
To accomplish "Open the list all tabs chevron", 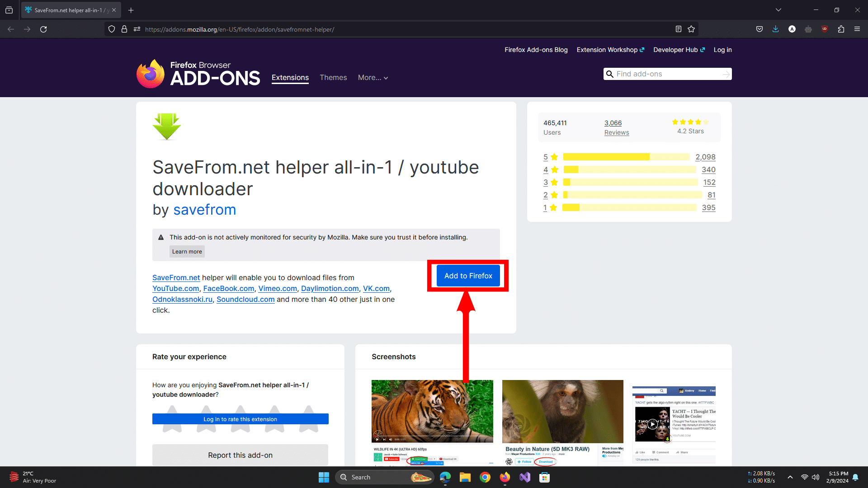I will pos(778,10).
